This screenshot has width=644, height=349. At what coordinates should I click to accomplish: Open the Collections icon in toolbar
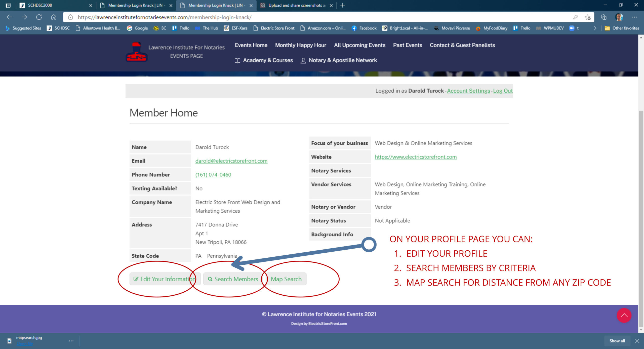coord(603,17)
